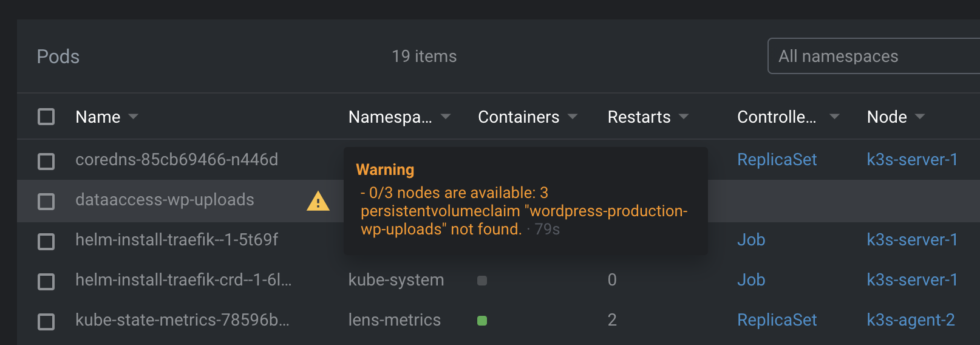Click the Restarts column header label
980x345 pixels.
tap(639, 117)
